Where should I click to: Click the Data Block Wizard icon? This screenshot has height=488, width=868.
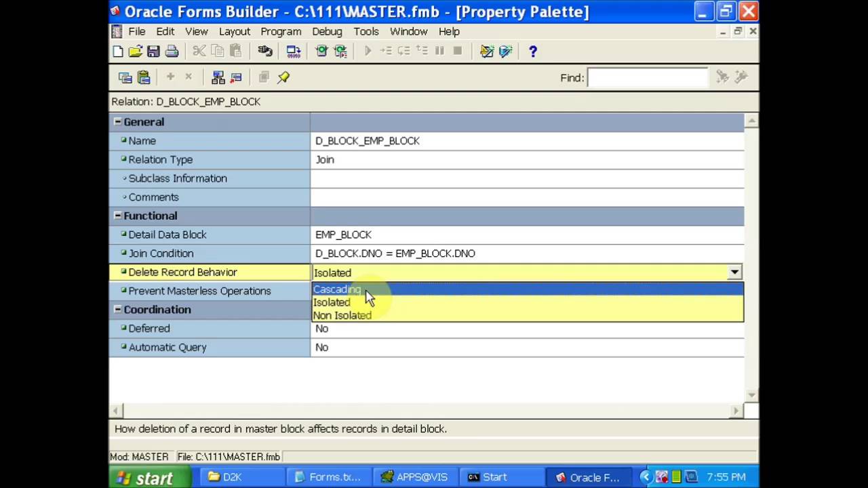pos(487,52)
